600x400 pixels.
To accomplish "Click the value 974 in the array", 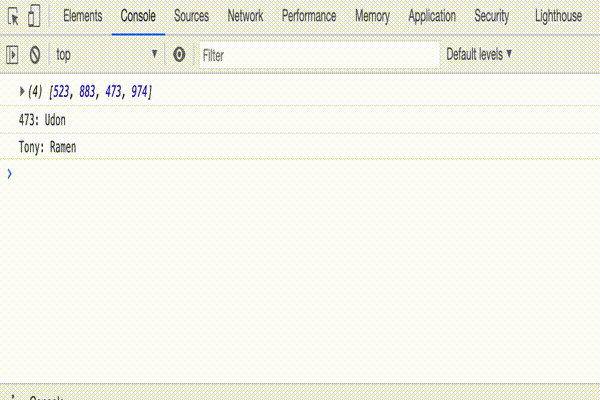I will pyautogui.click(x=139, y=92).
